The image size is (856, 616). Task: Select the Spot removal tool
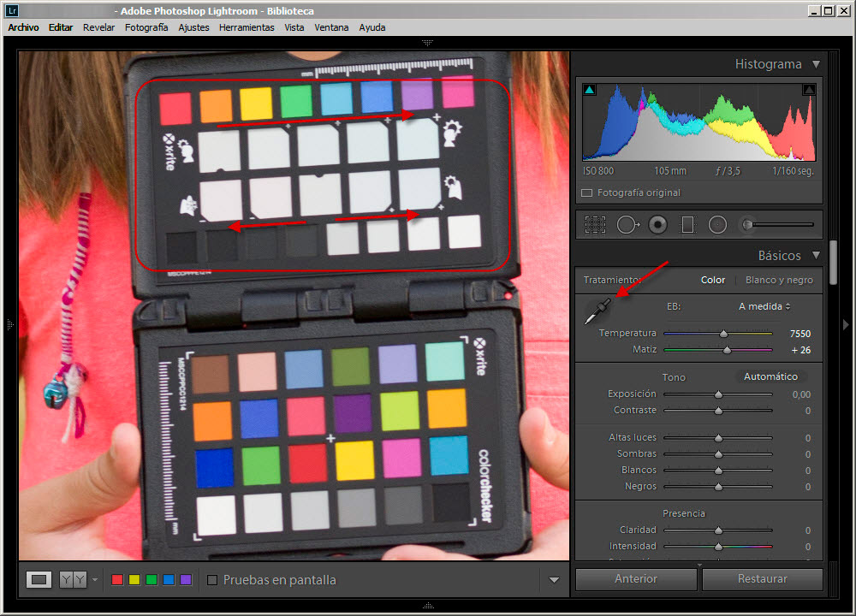(627, 224)
